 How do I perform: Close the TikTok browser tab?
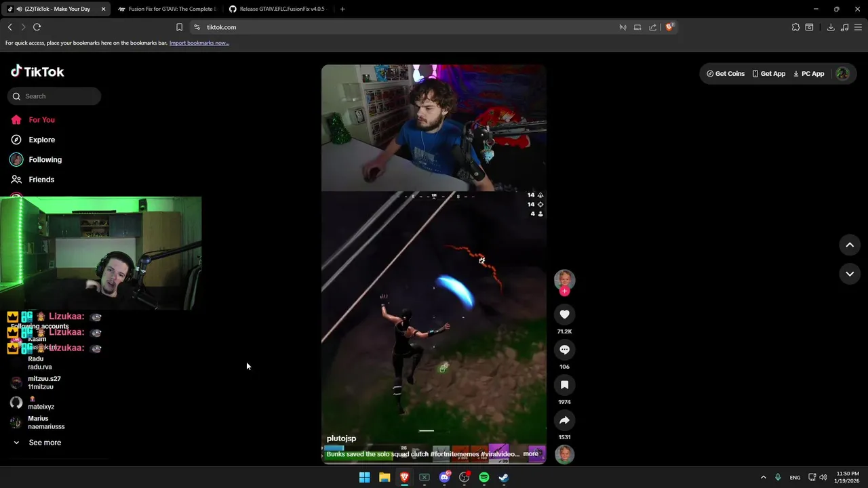coord(103,9)
